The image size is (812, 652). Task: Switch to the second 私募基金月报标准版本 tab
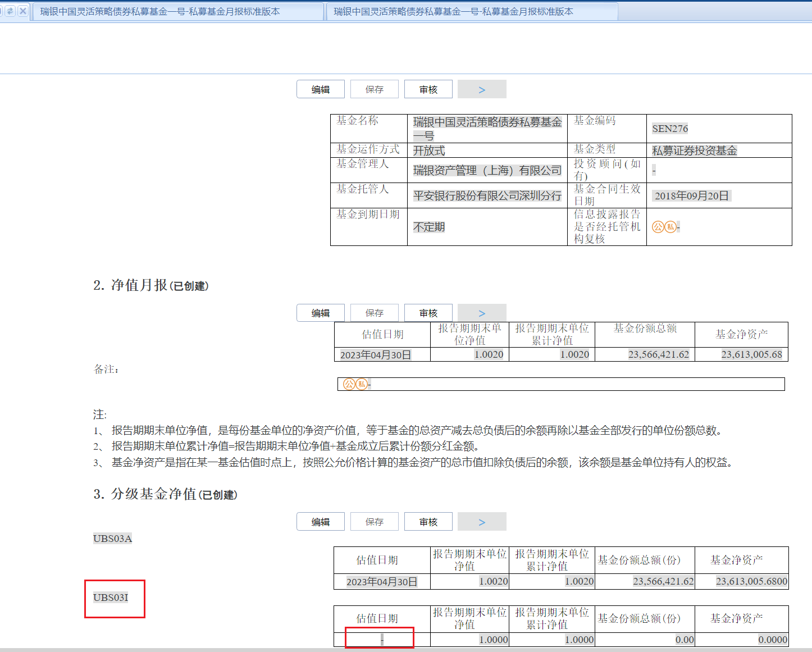click(472, 11)
